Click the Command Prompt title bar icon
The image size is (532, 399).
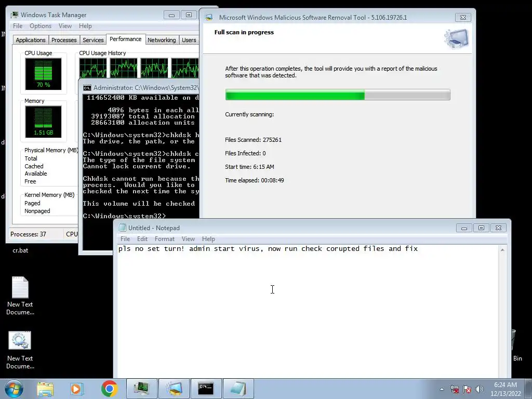[x=87, y=88]
